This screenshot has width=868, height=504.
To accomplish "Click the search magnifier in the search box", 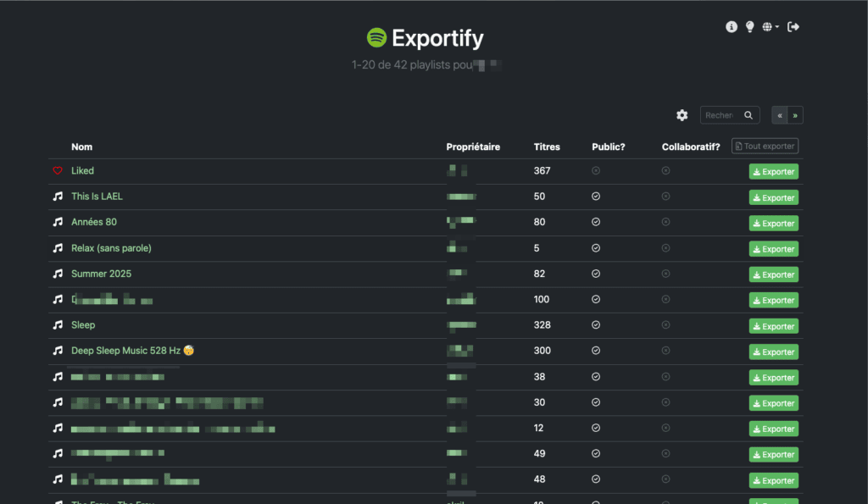I will [x=748, y=114].
